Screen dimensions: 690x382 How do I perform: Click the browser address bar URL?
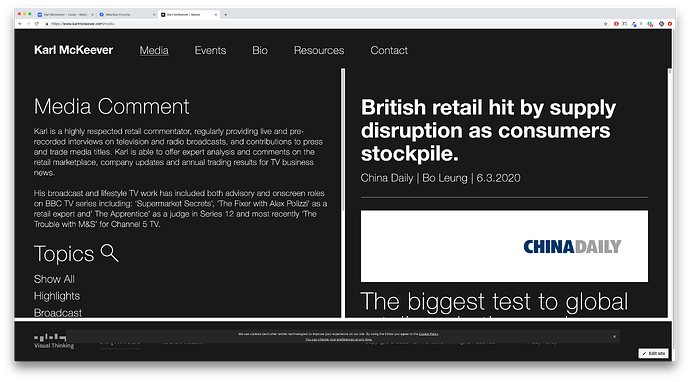click(83, 24)
